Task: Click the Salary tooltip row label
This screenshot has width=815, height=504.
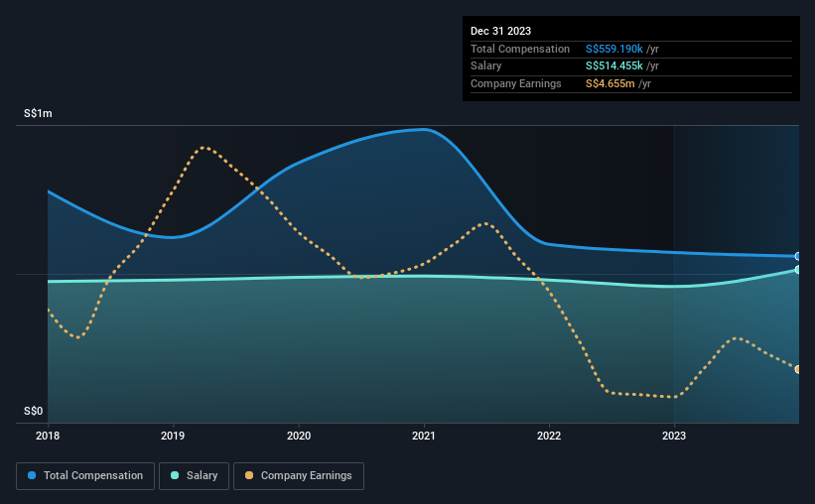Action: [486, 66]
